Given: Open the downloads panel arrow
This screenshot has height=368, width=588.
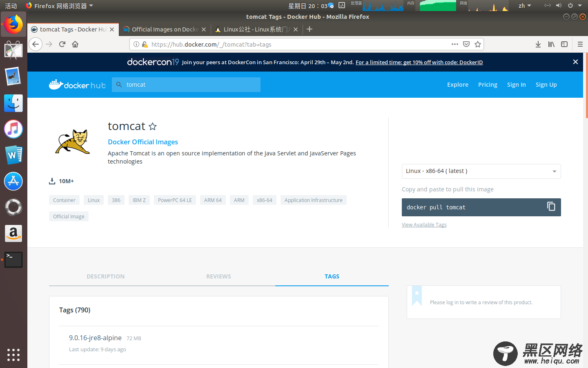Looking at the screenshot, I should coord(538,44).
